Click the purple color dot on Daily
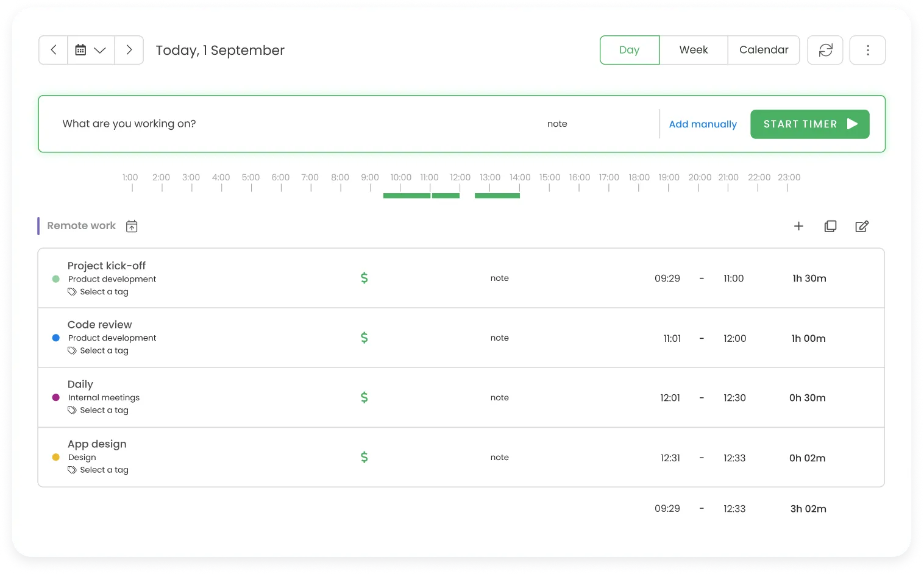This screenshot has height=574, width=924. click(56, 397)
